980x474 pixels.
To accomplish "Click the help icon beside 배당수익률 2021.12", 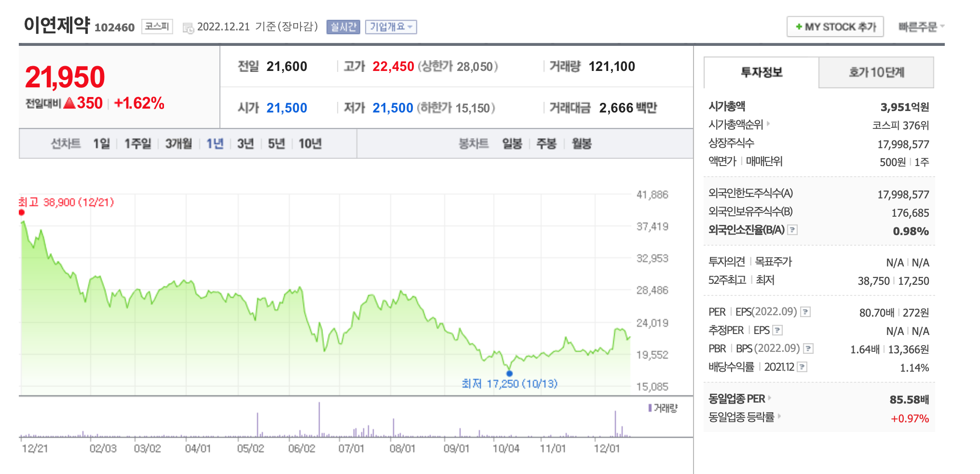I will pyautogui.click(x=802, y=367).
